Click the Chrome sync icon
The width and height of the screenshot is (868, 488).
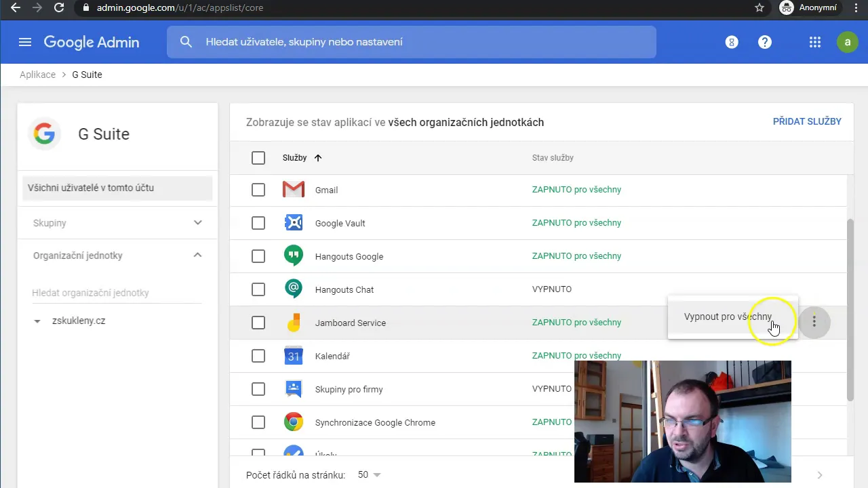point(294,422)
